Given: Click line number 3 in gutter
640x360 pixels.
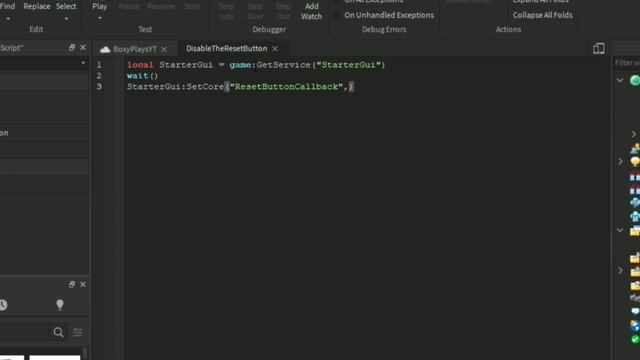Looking at the screenshot, I should 99,87.
